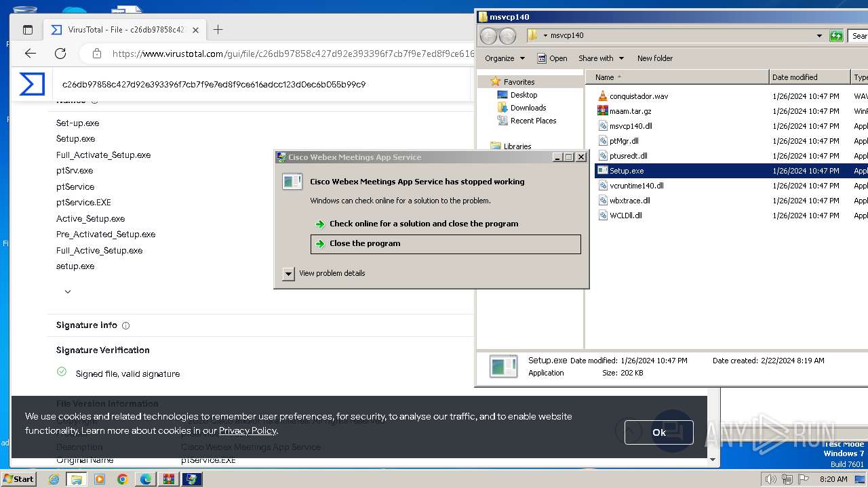Accept cookies with Ok button
Screen dimensions: 868x488
[658, 432]
